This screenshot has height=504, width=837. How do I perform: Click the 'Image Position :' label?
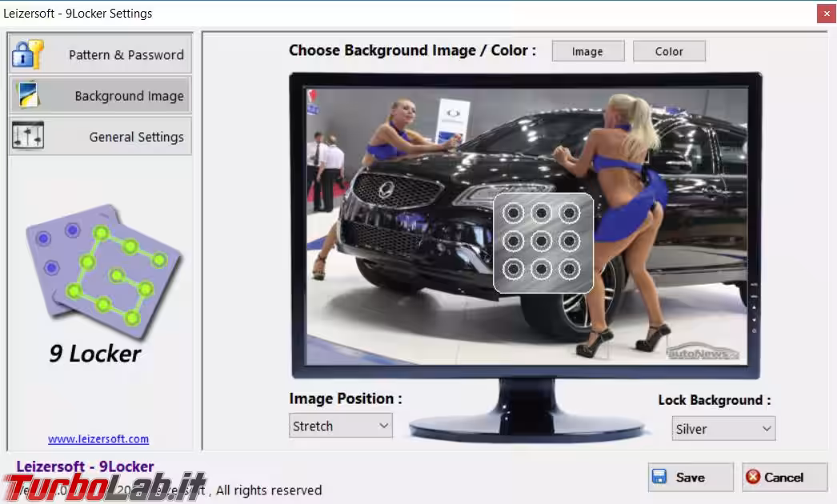(346, 398)
